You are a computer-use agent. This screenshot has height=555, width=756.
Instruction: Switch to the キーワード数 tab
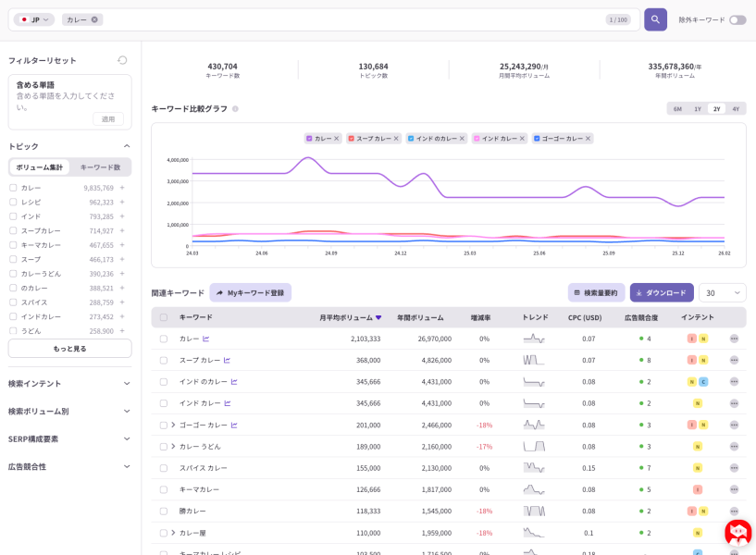pyautogui.click(x=100, y=167)
